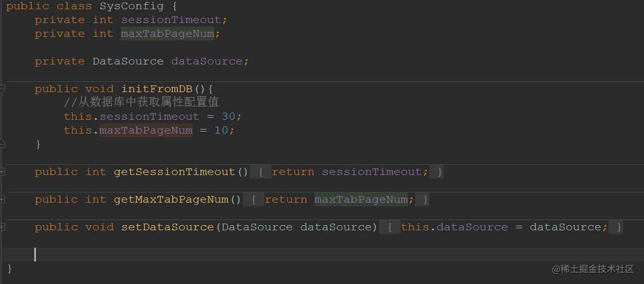Expand the getSessionTimeout gutter fold marker
The image size is (644, 284).
click(x=2, y=172)
